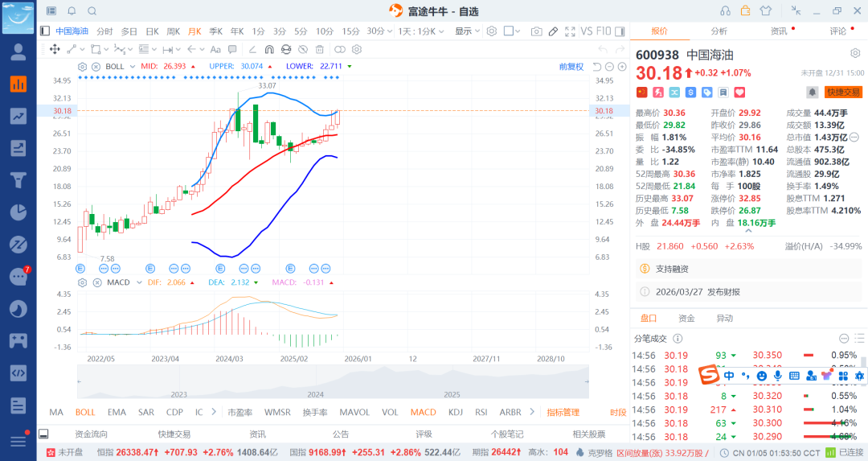Toggle the right sidebar panel icon

(620, 31)
